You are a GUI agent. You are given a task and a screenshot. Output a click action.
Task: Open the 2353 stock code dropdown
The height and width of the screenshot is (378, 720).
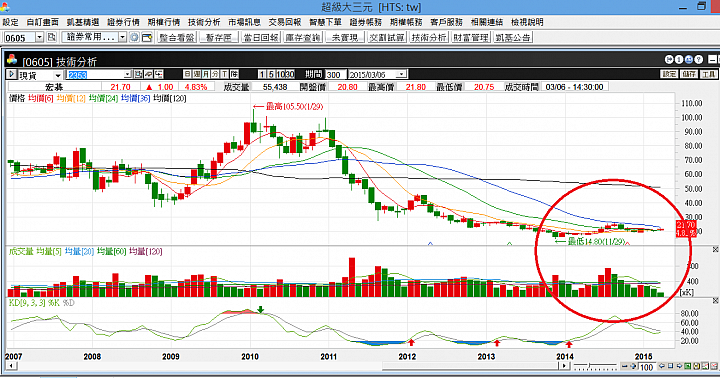tap(128, 74)
